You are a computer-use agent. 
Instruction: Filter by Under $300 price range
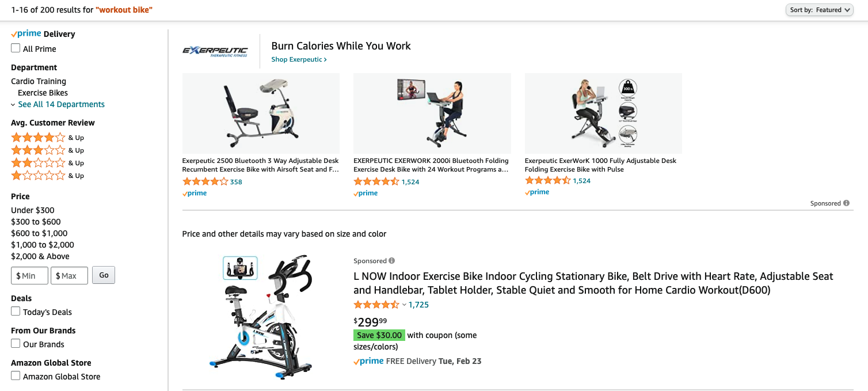tap(33, 210)
